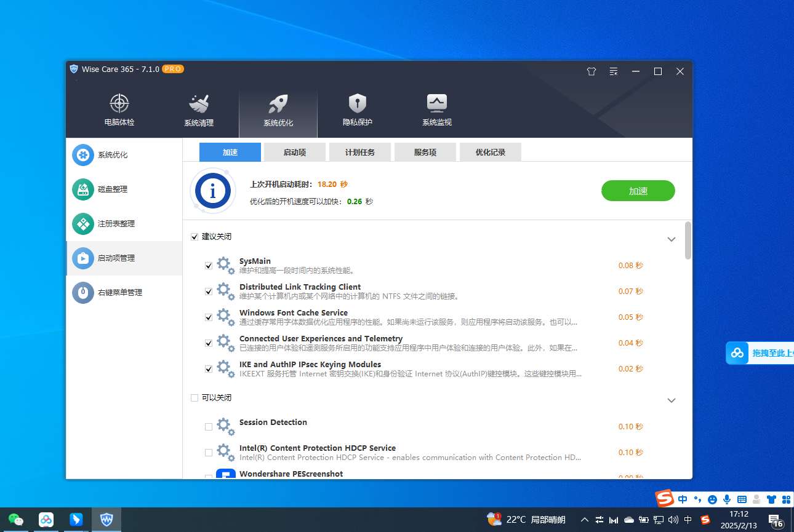Click the gear icon for Session Detection
Screen dimensions: 794x532
pos(226,427)
